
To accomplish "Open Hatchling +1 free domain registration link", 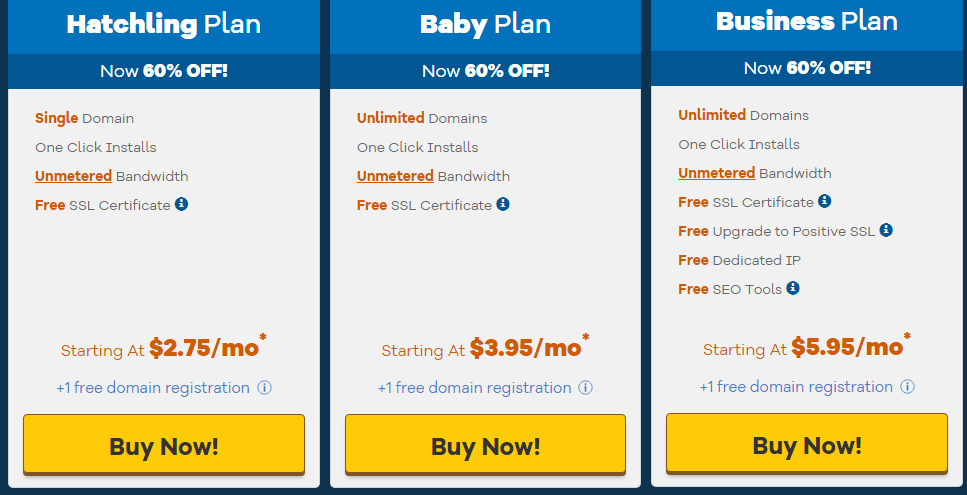I will click(153, 388).
